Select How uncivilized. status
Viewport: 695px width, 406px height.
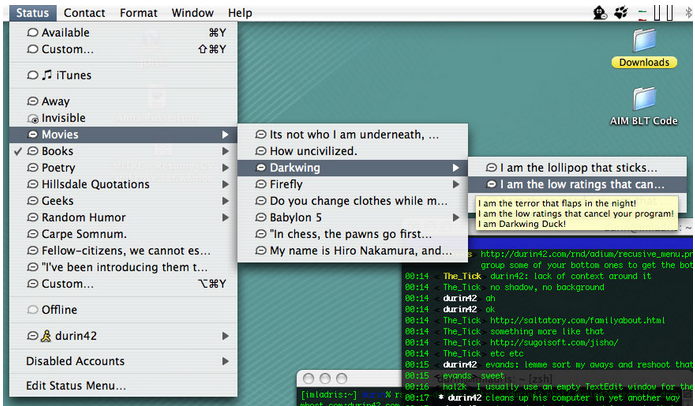[x=353, y=151]
